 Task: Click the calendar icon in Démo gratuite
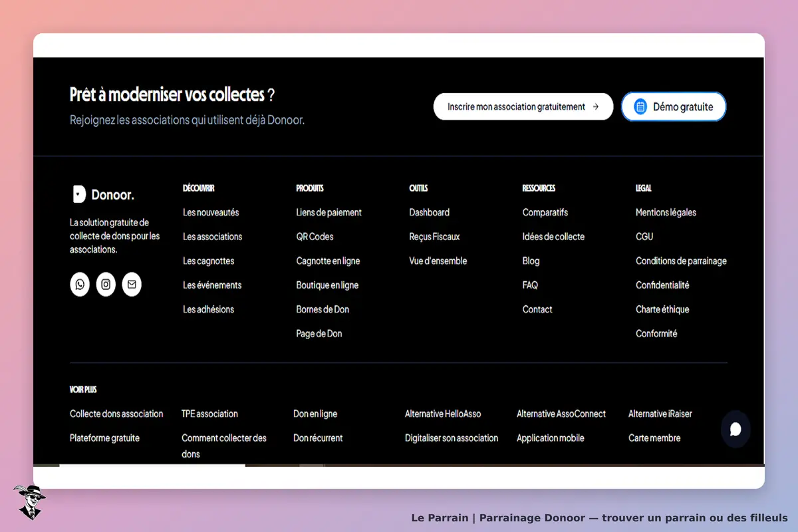[x=640, y=106]
